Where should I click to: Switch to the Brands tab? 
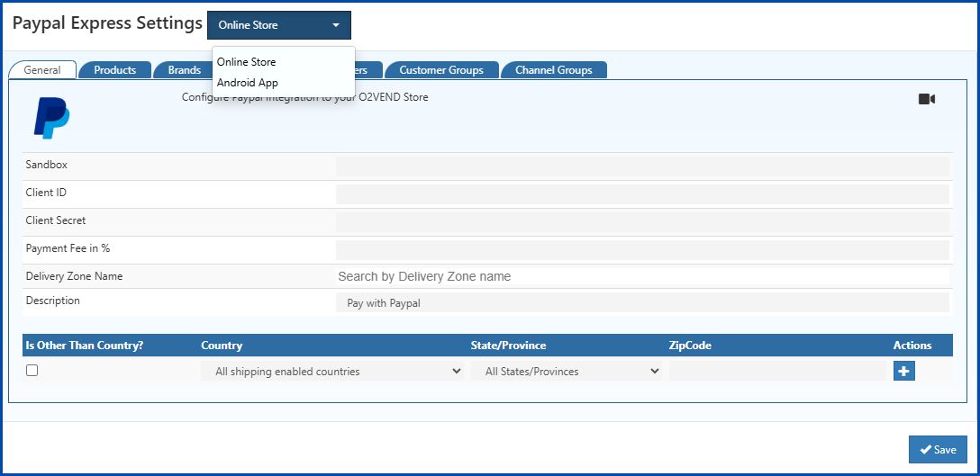(184, 70)
